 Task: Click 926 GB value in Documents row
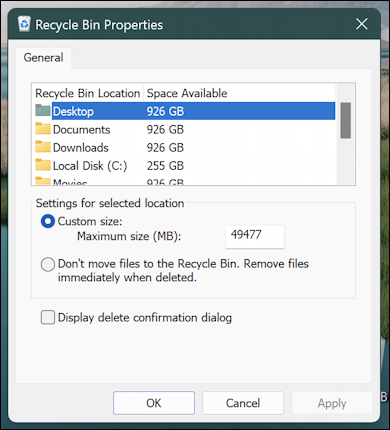pyautogui.click(x=165, y=129)
